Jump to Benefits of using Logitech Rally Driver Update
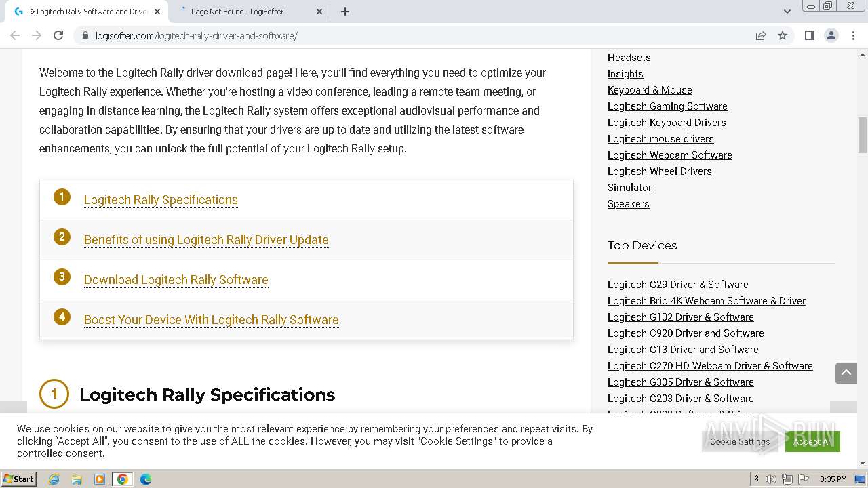Image resolution: width=868 pixels, height=488 pixels. (206, 240)
